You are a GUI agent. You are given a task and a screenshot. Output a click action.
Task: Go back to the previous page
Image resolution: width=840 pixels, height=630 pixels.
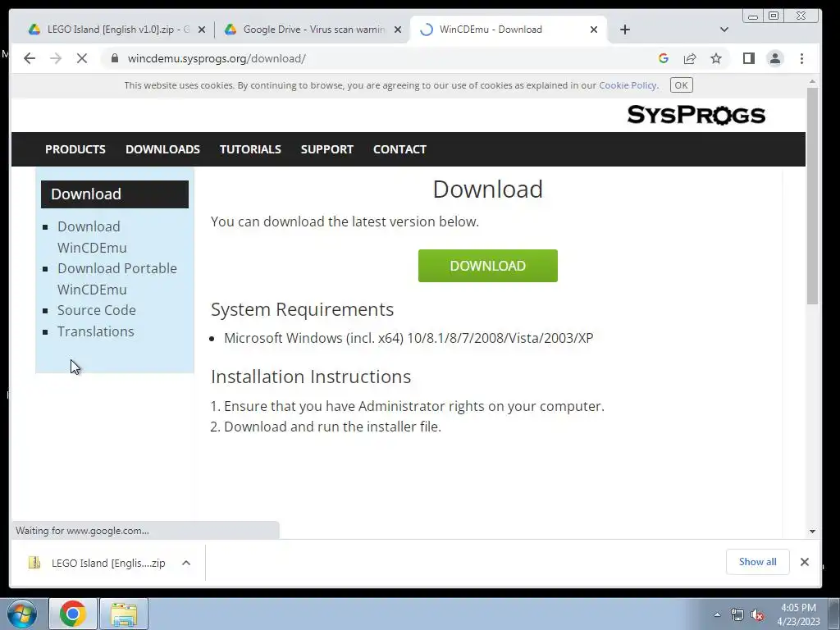pos(30,58)
